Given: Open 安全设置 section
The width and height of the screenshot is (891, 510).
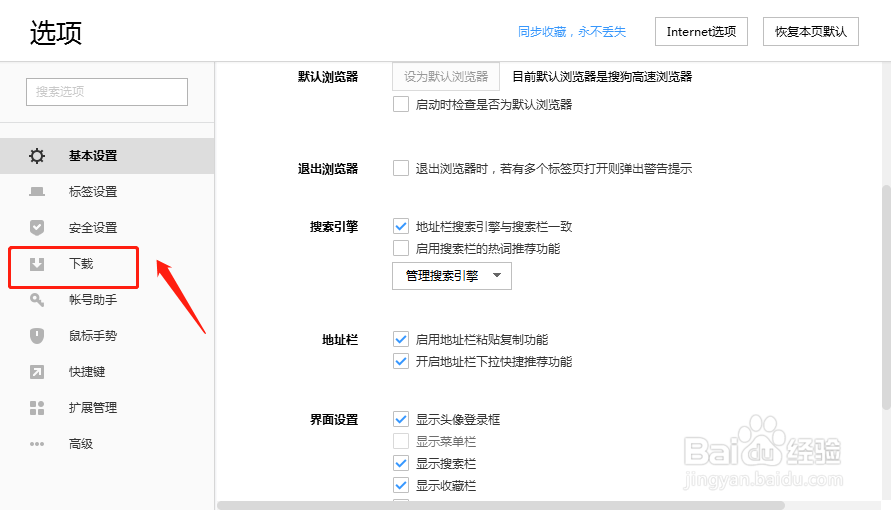Looking at the screenshot, I should pyautogui.click(x=107, y=228).
